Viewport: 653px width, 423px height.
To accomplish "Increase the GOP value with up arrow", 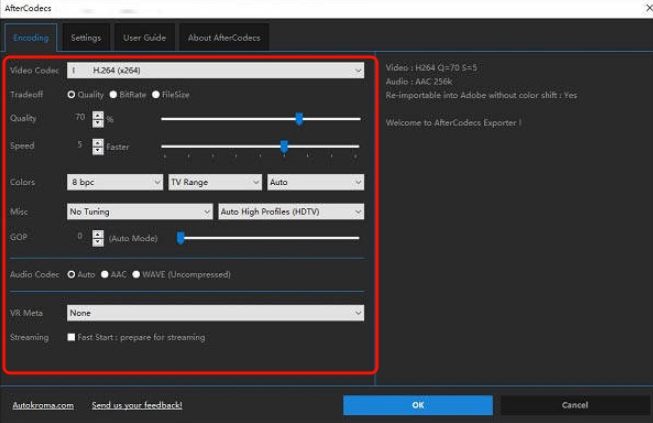I will pyautogui.click(x=97, y=233).
